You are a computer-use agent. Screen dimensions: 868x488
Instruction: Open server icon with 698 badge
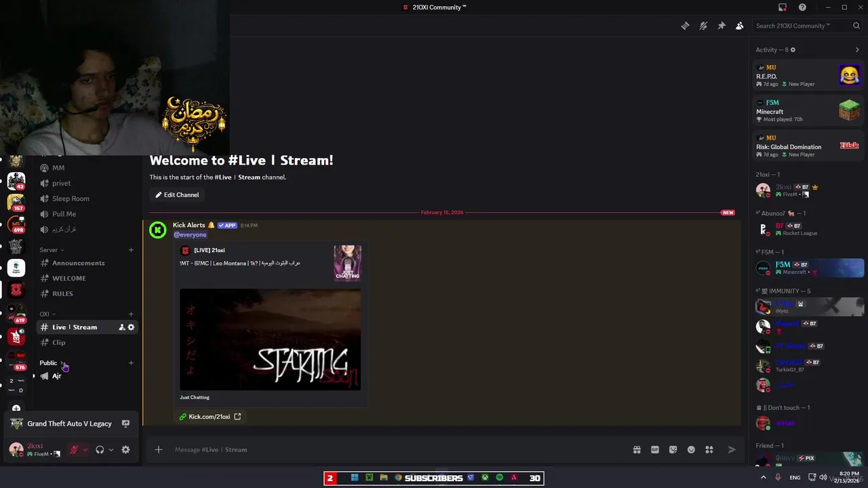[16, 225]
